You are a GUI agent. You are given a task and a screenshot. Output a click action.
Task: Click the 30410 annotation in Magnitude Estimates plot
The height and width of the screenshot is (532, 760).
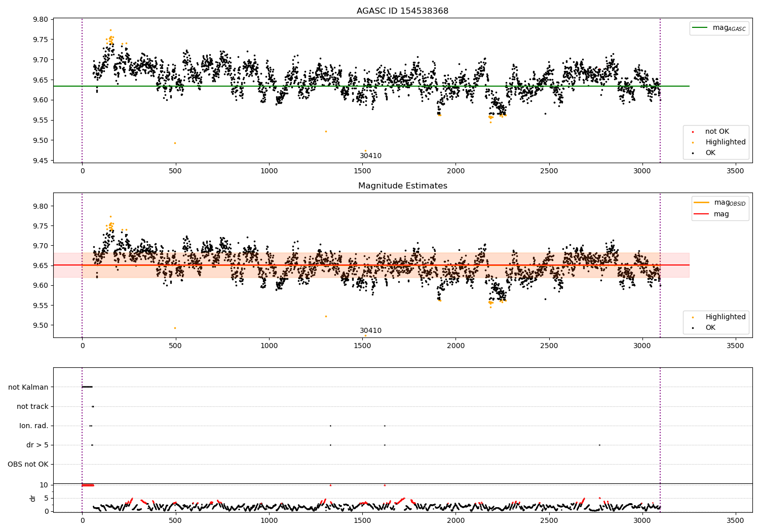370,331
